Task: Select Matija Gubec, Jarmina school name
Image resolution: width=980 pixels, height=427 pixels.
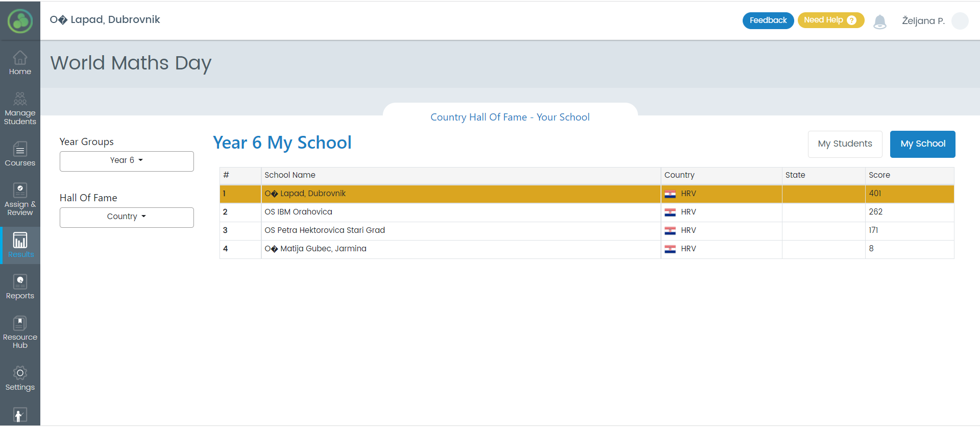Action: pos(315,249)
